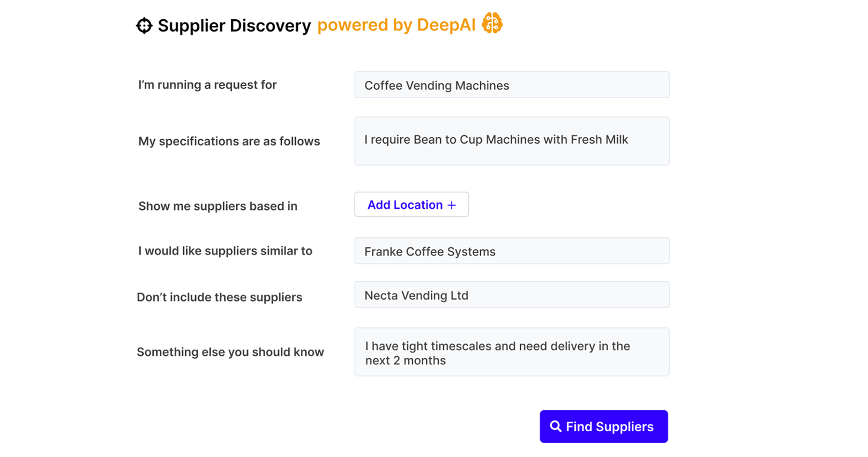Click the 'powered by DeepAI' text
Image resolution: width=868 pixels, height=457 pixels.
pos(396,25)
